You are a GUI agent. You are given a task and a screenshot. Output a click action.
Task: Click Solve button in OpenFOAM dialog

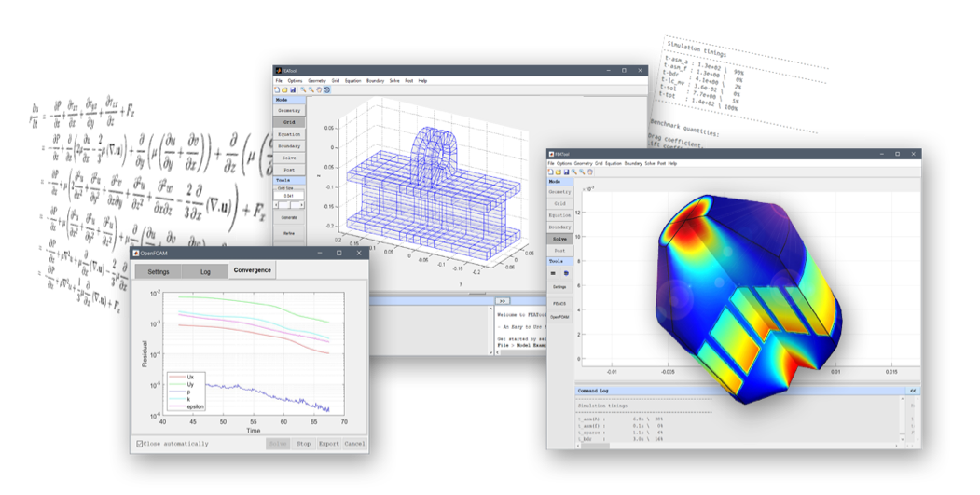click(x=278, y=444)
